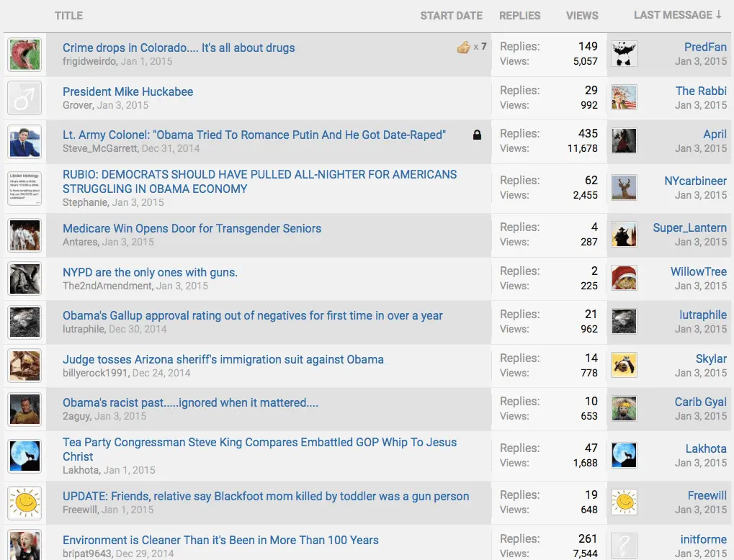Click thread starter name Steve_McGarrett
The height and width of the screenshot is (560, 734).
100,148
